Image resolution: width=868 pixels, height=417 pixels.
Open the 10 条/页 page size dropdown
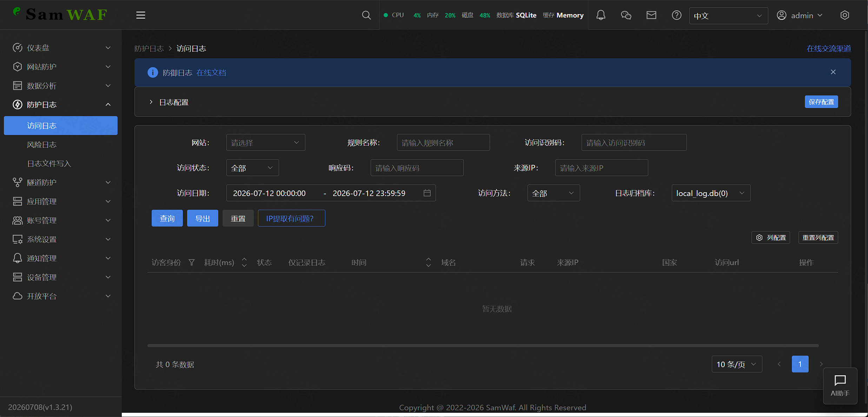[737, 364]
